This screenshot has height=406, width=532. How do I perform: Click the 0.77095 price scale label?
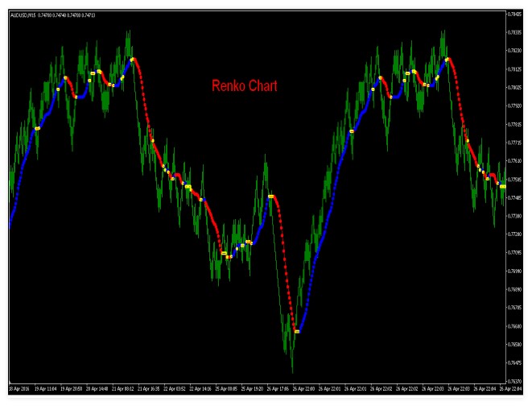pyautogui.click(x=515, y=253)
